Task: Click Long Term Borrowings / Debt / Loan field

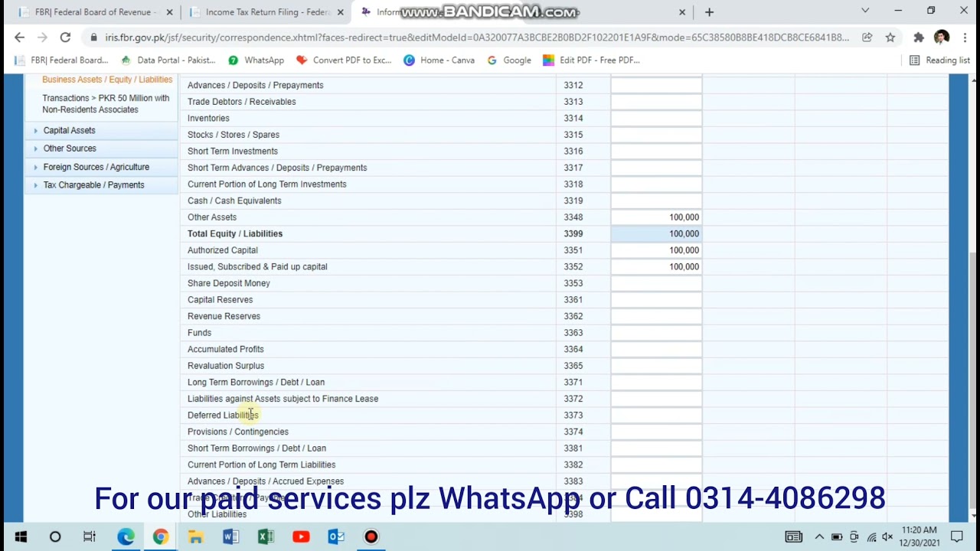Action: (656, 382)
